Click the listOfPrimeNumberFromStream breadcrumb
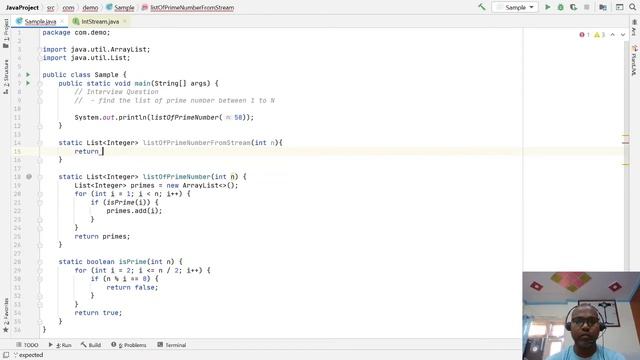 (188, 7)
